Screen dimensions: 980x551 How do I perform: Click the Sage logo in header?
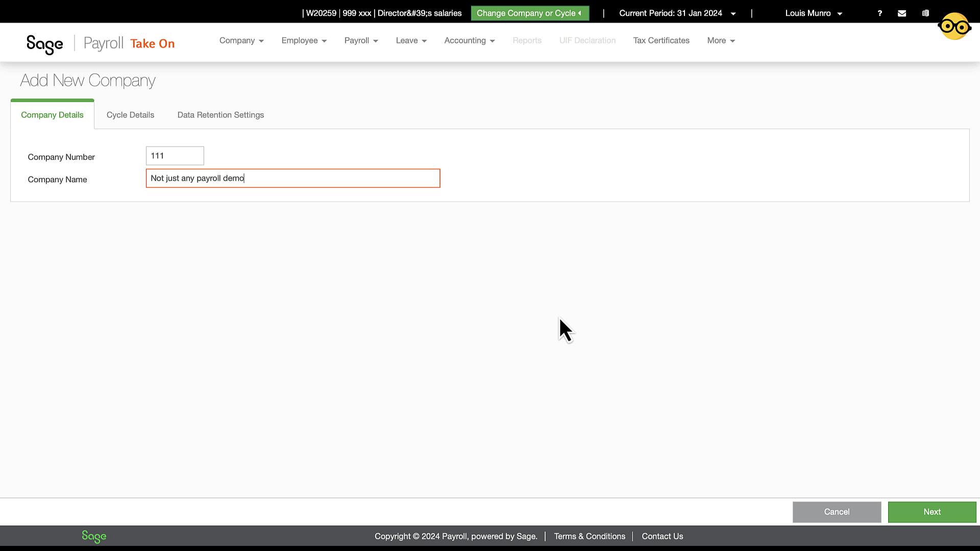[45, 44]
